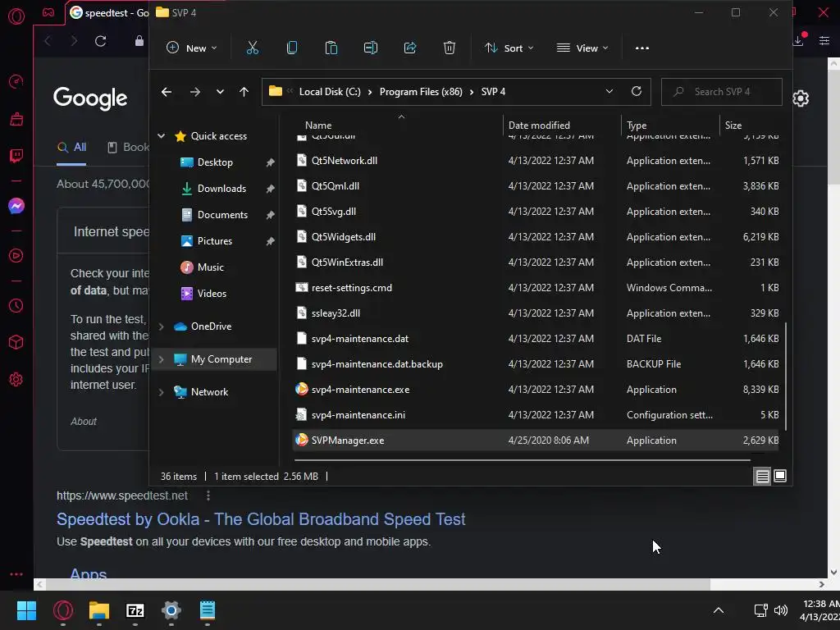Click the Cut scissors icon in Explorer toolbar
The image size is (840, 630).
pyautogui.click(x=253, y=48)
